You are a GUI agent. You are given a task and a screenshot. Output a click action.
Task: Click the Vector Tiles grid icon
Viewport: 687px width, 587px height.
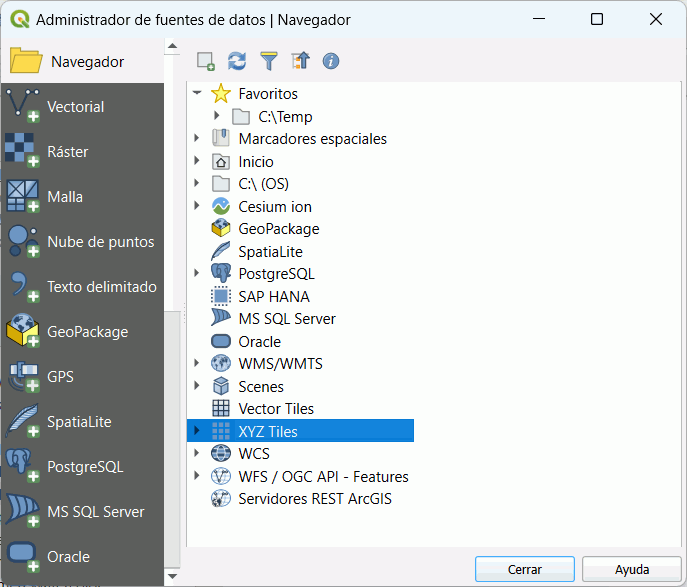[221, 408]
